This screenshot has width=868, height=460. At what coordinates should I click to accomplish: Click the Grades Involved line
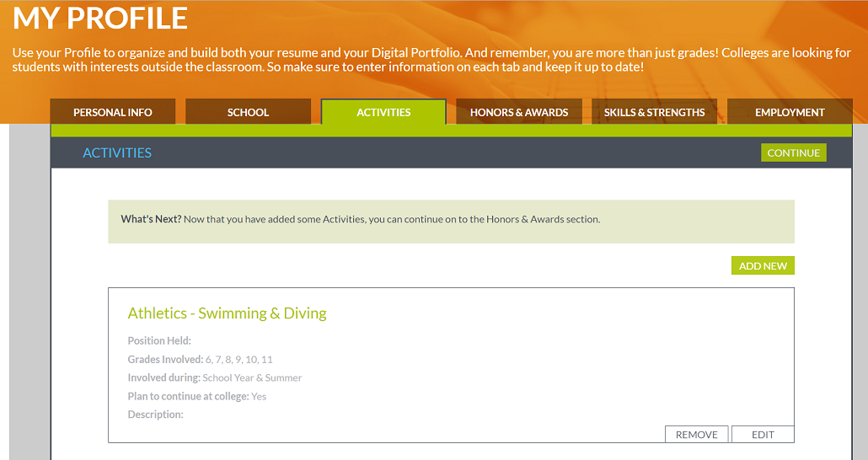(x=200, y=360)
